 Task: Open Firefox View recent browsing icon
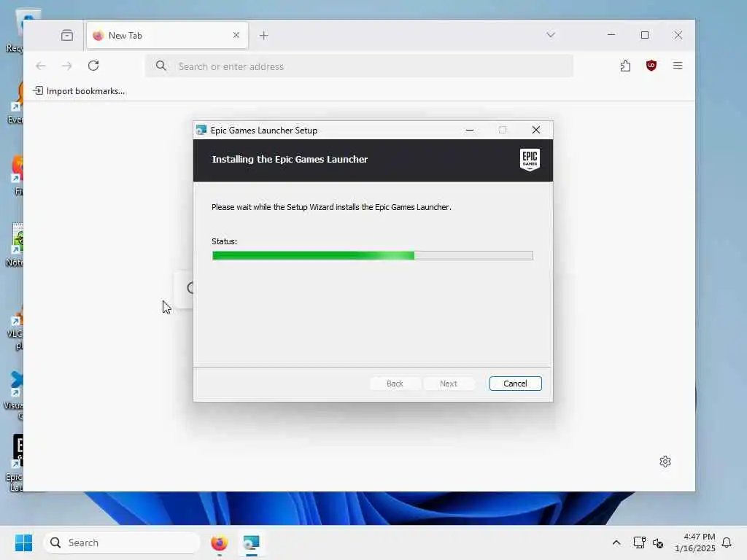(67, 35)
